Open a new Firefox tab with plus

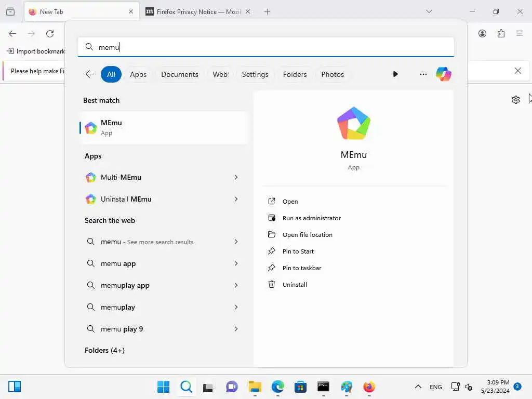(x=268, y=12)
